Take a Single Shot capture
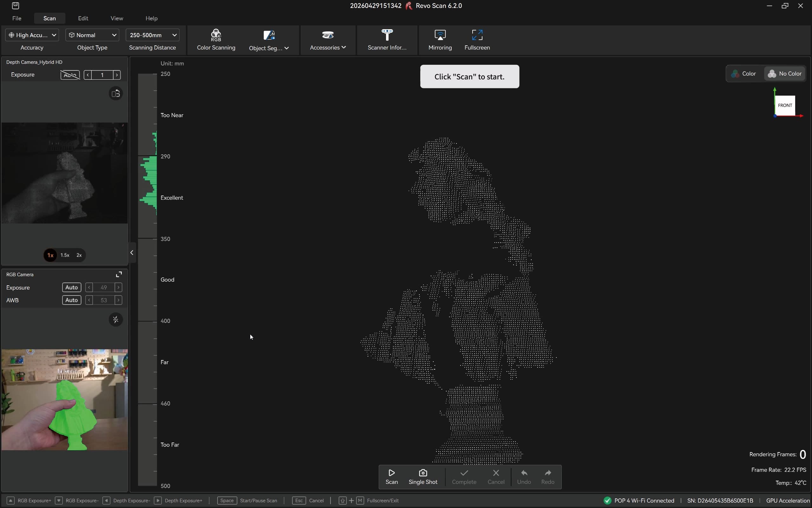The image size is (812, 508). point(423,477)
